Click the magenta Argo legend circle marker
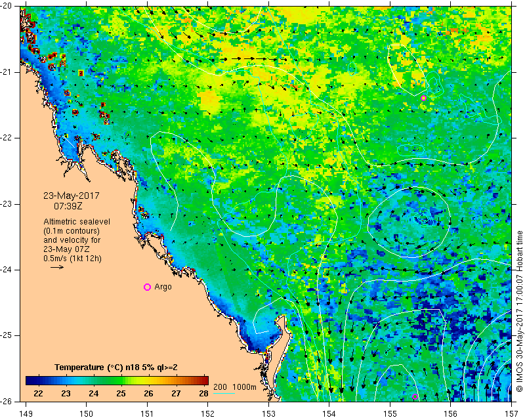Screen dimensions: 525x420 (x=147, y=287)
